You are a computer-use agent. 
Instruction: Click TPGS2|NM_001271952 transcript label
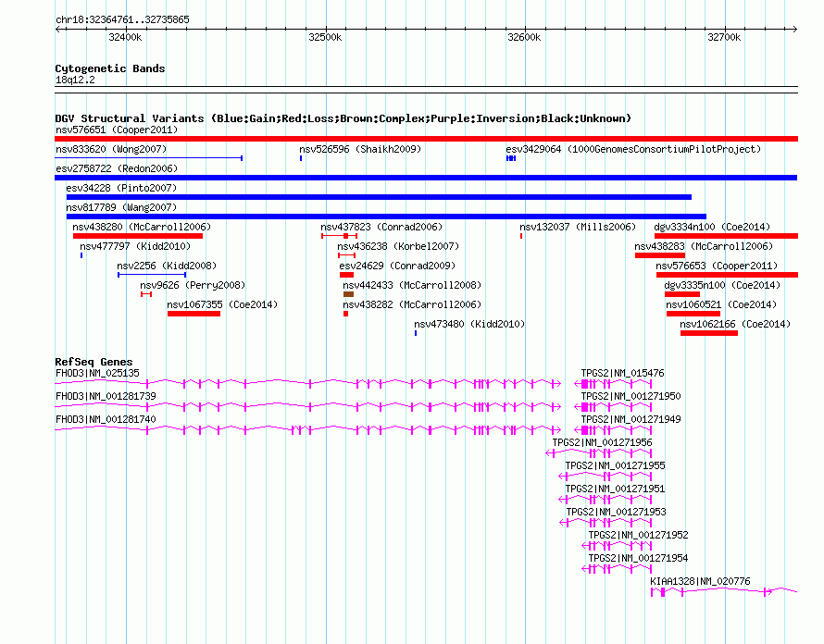coord(638,535)
